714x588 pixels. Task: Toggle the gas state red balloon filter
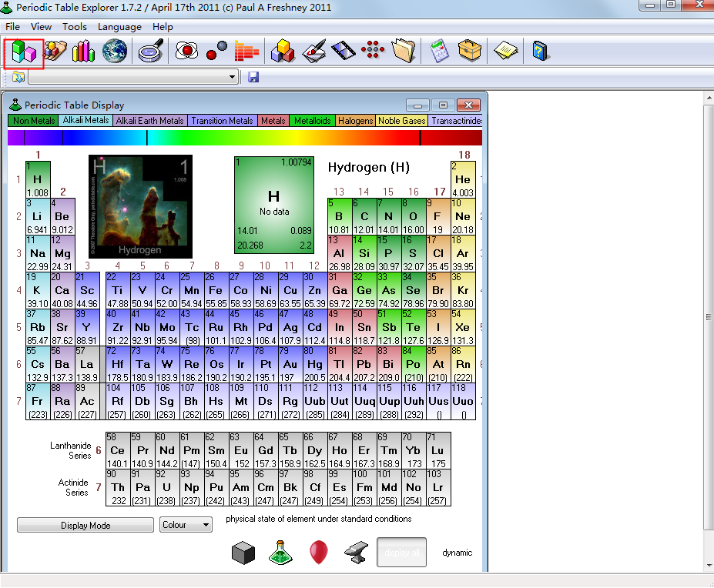pos(318,553)
